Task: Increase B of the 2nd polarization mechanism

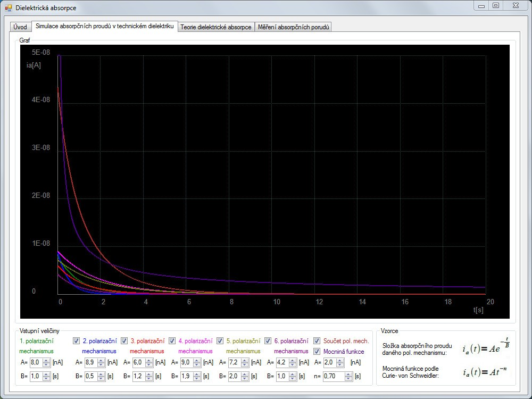Action: coord(101,374)
